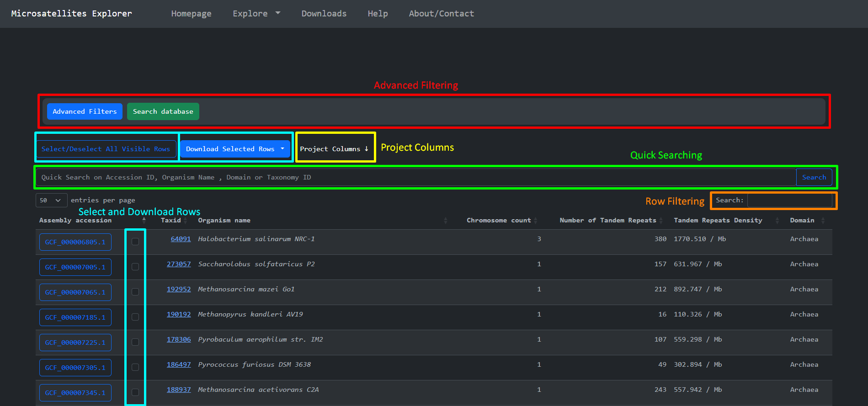Expand the Project Columns menu

[334, 149]
